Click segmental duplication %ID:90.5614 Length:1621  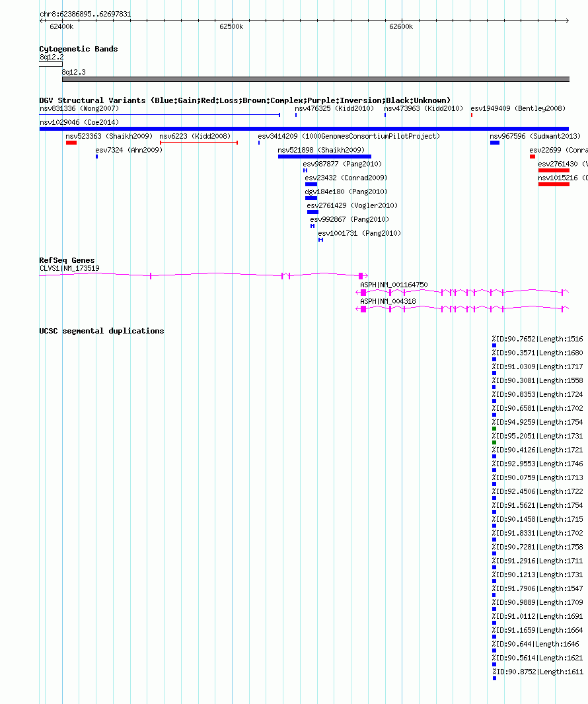point(537,658)
